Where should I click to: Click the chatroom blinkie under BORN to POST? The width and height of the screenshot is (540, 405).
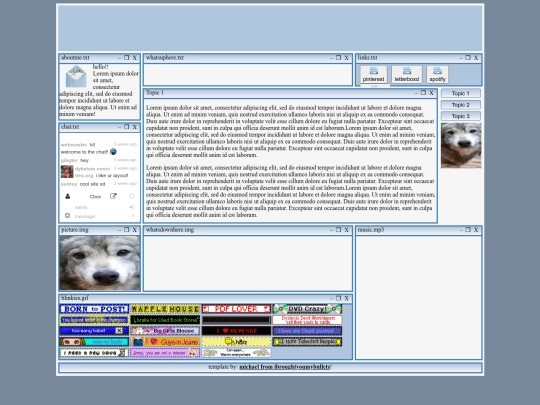point(94,320)
